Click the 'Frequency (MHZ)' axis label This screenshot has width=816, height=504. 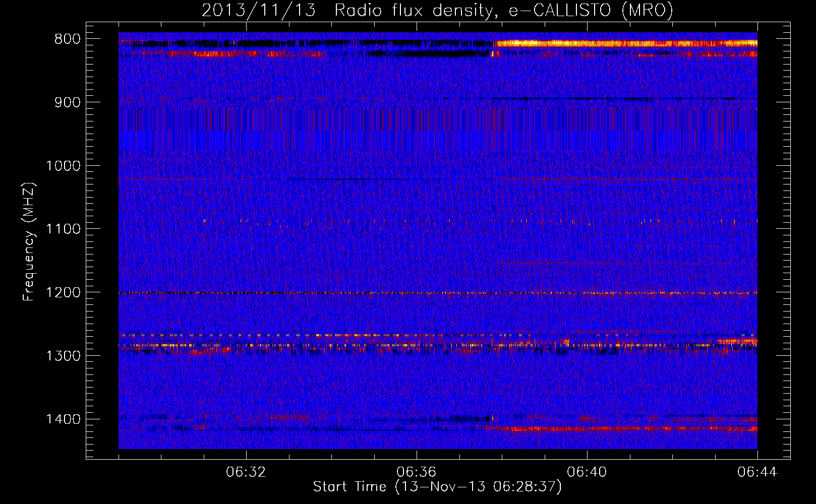point(29,241)
